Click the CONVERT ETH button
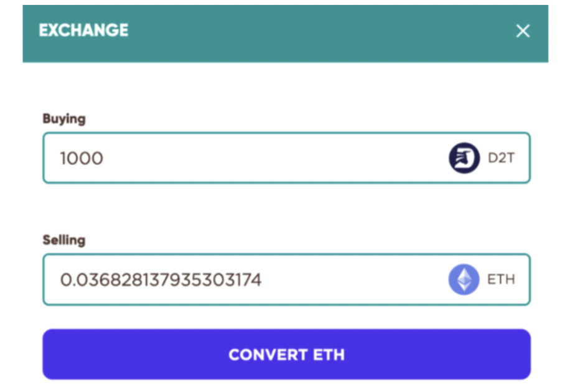Viewport: 575px width, 392px height. (287, 354)
